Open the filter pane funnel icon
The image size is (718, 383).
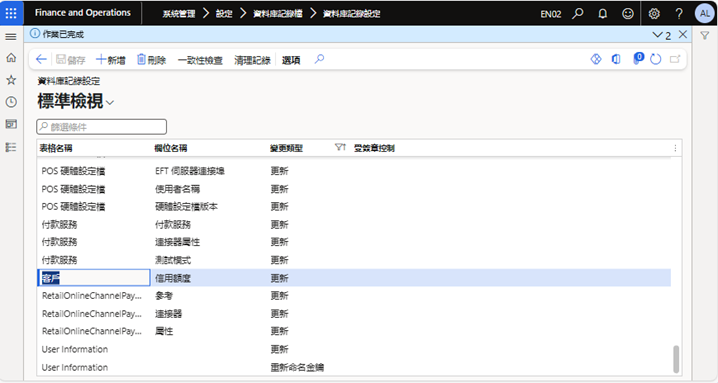point(705,35)
